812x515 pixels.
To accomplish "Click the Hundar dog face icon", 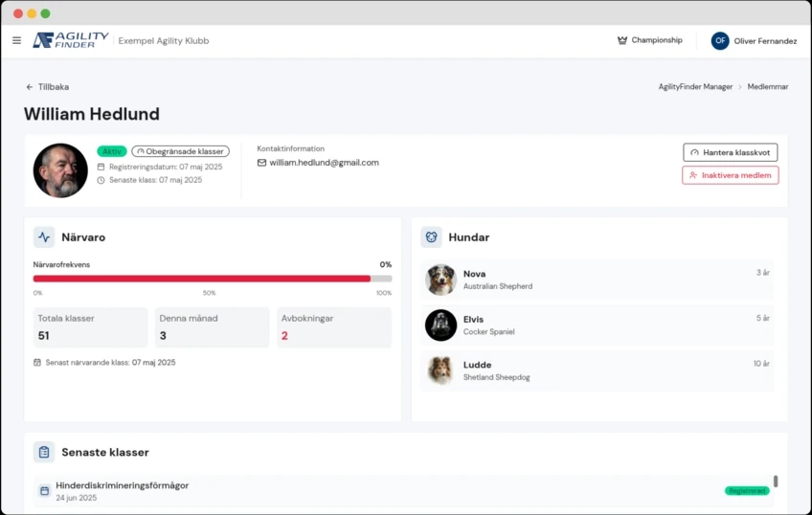I will coord(431,237).
